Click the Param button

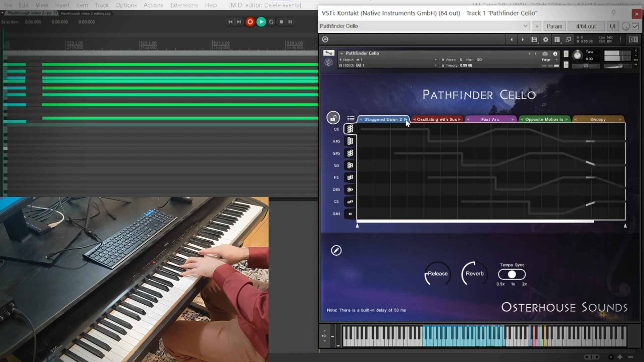554,26
